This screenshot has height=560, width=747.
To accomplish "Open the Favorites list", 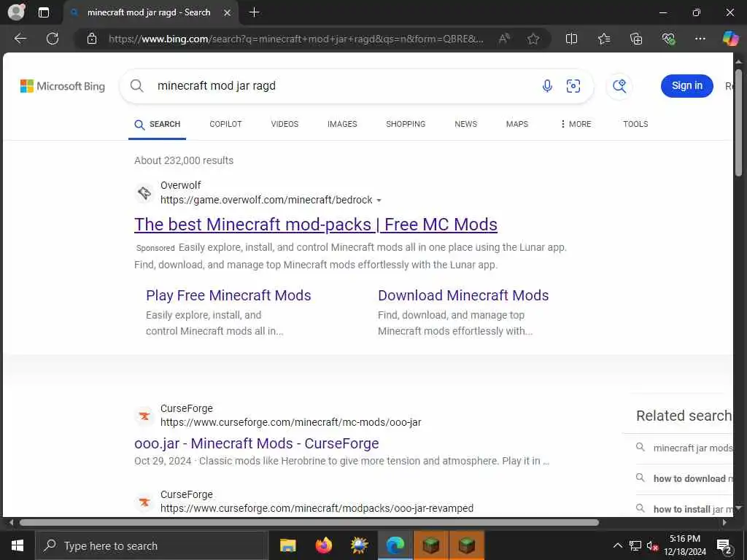I will [x=603, y=39].
